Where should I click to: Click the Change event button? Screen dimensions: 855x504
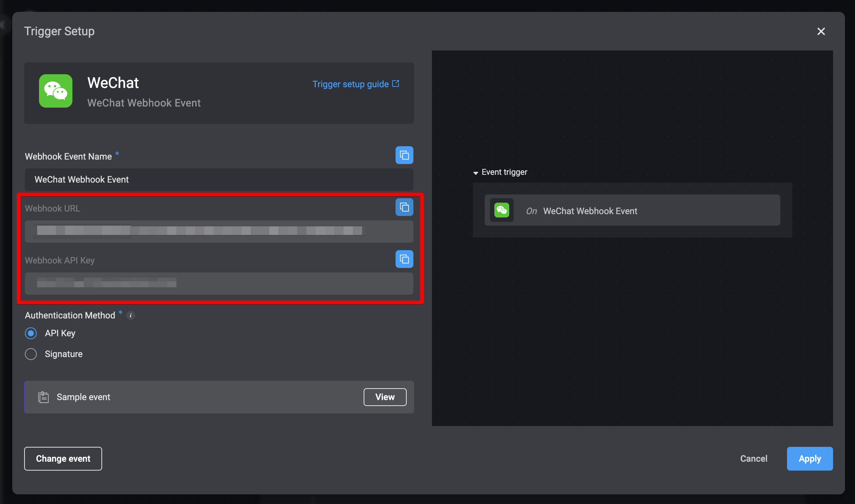pos(63,459)
